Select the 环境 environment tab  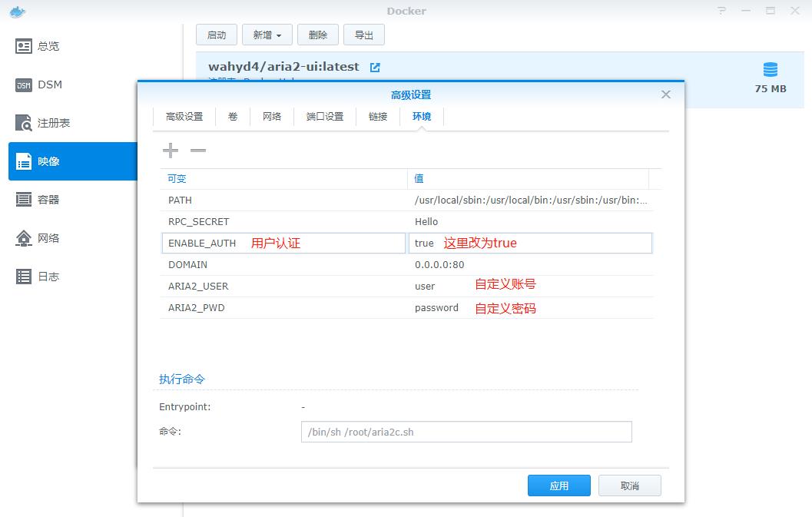(x=422, y=117)
